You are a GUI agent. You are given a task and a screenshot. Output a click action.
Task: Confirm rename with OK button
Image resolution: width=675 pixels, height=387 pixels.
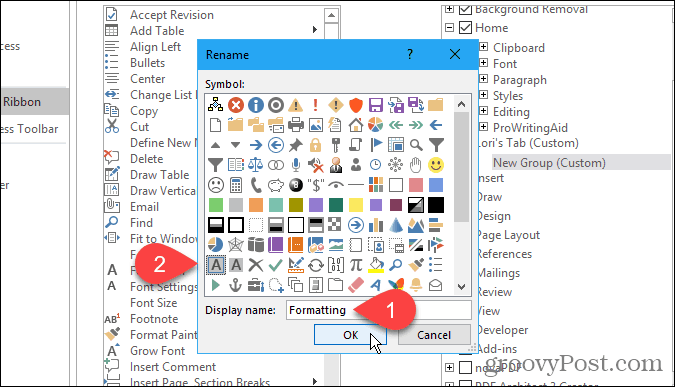coord(350,335)
